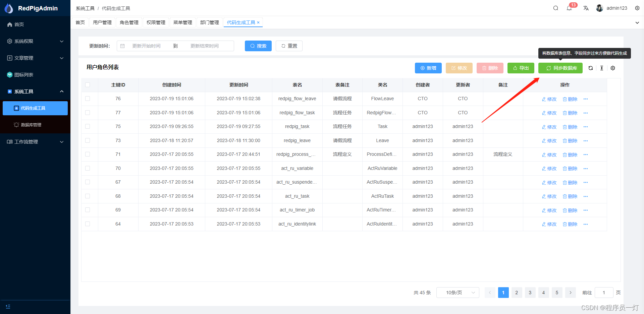Switch to the 首页 tab
This screenshot has height=314, width=644.
(x=80, y=22)
